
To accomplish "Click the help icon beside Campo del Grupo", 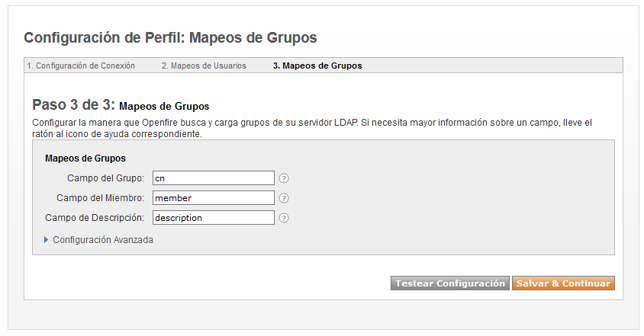I will coord(284,178).
